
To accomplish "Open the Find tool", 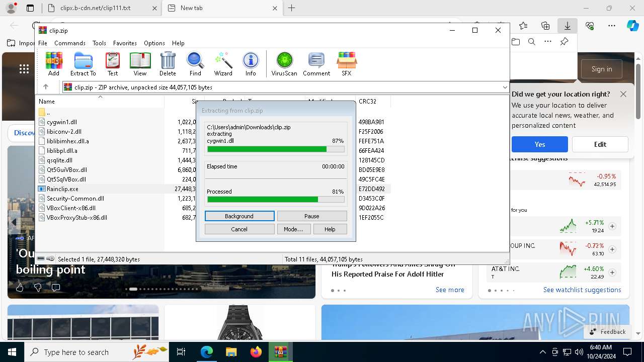I will point(195,64).
